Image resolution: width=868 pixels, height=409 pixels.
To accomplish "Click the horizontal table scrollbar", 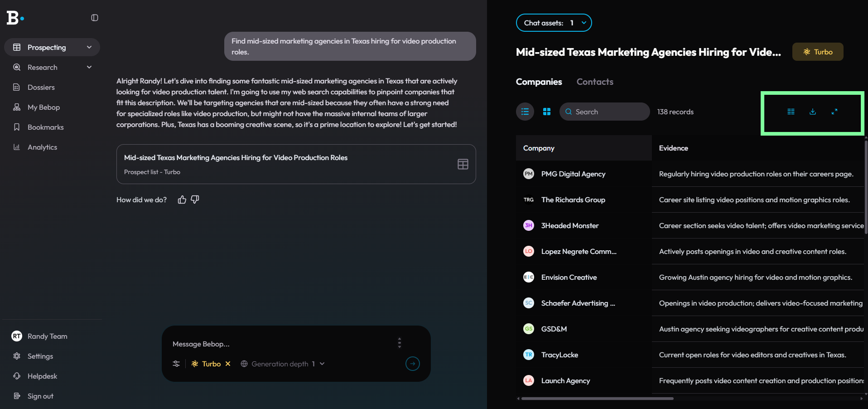I will coord(598,399).
